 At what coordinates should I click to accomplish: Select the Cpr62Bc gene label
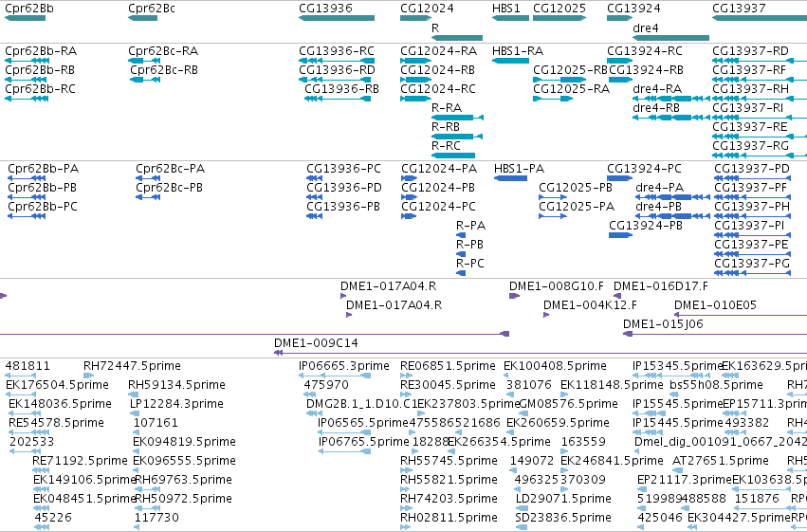[152, 9]
